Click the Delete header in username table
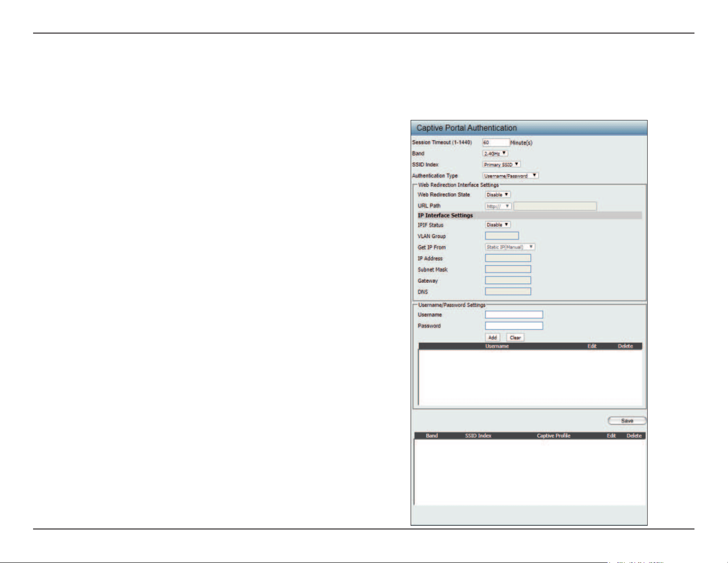 (625, 346)
